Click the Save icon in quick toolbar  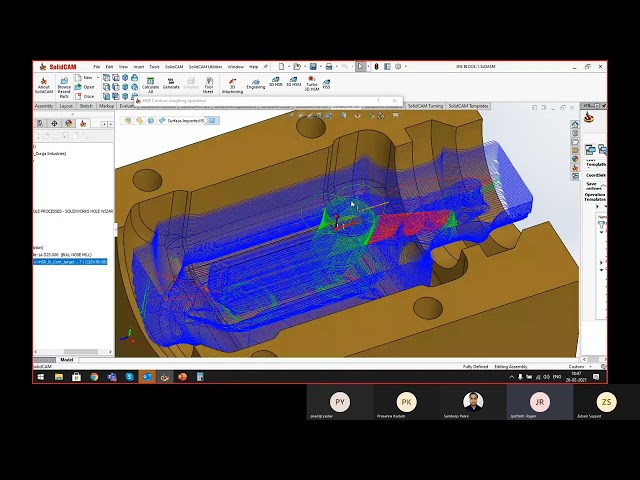[x=313, y=67]
